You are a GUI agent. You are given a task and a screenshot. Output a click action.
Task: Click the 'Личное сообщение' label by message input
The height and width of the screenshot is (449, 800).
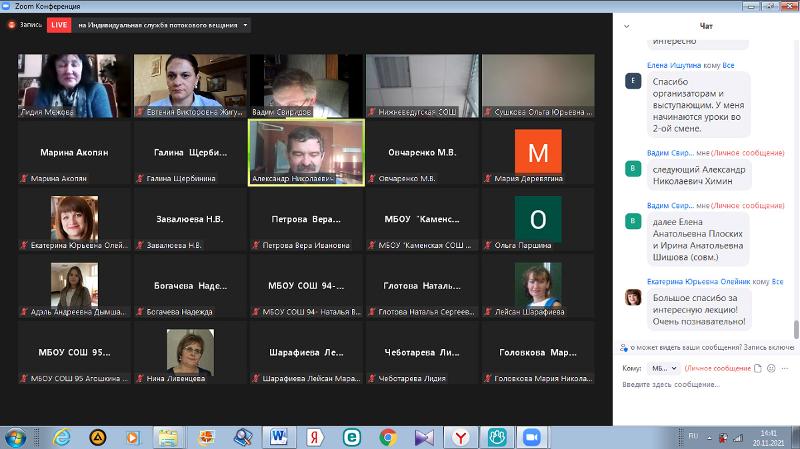pos(717,368)
